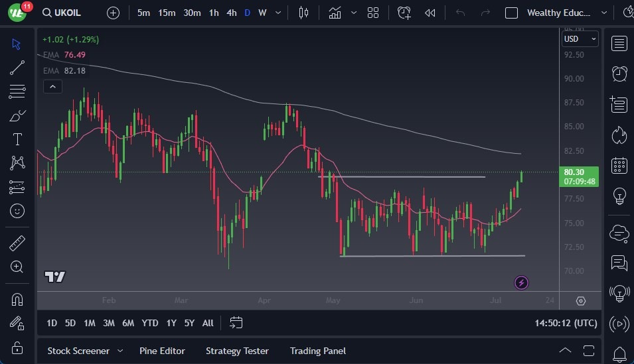Screen dimensions: 634x364
Task: Open the USD currency dropdown
Action: [x=580, y=39]
